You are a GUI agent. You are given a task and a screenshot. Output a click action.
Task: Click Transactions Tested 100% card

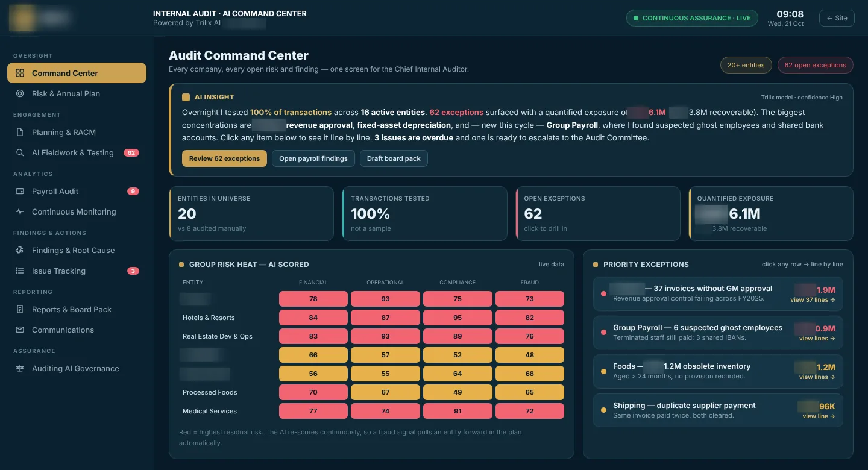424,213
